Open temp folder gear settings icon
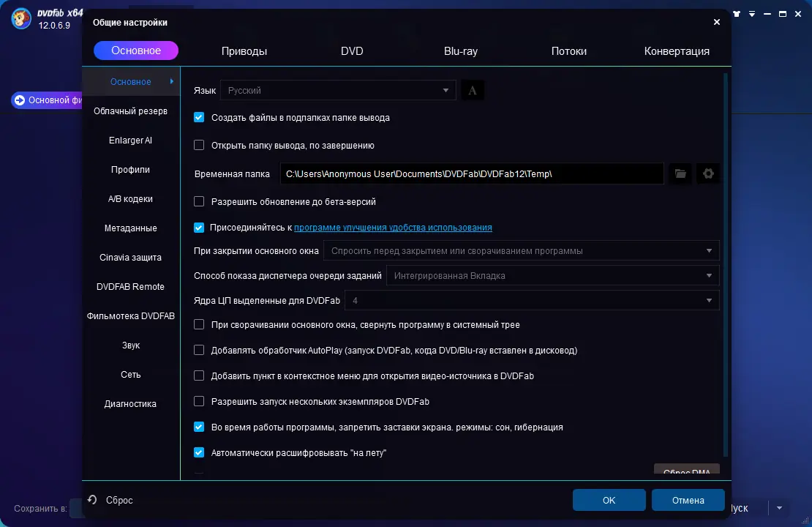The width and height of the screenshot is (812, 527). 708,173
